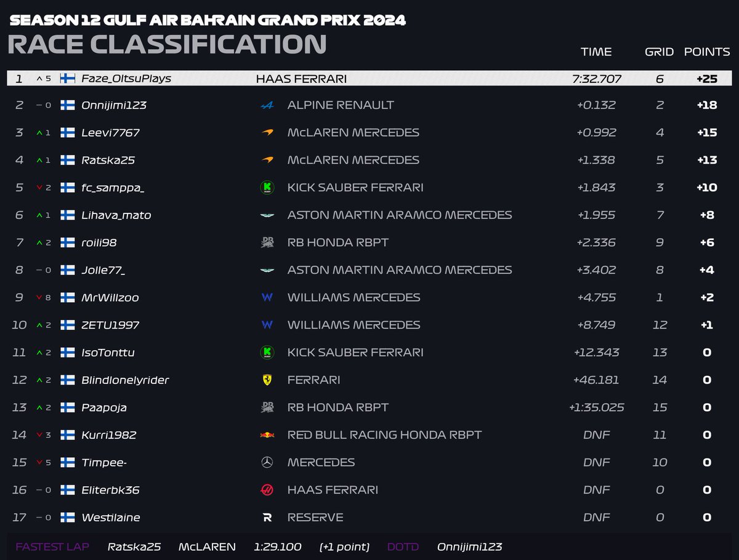
Task: Click the Kick Sauber logo in fc_samppa_'s row
Action: click(x=266, y=188)
